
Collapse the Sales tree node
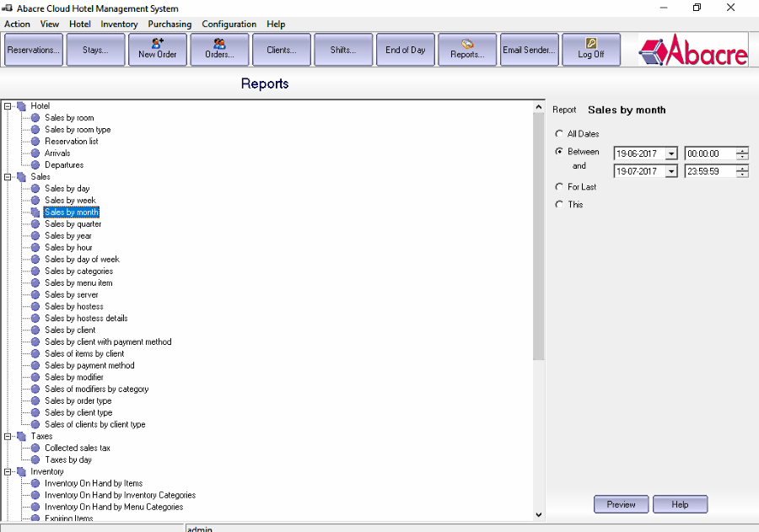point(8,177)
